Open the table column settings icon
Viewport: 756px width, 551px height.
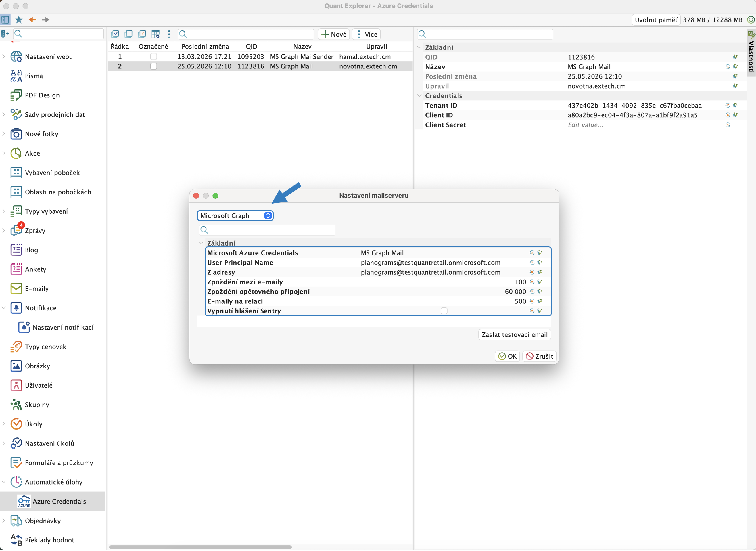click(155, 34)
